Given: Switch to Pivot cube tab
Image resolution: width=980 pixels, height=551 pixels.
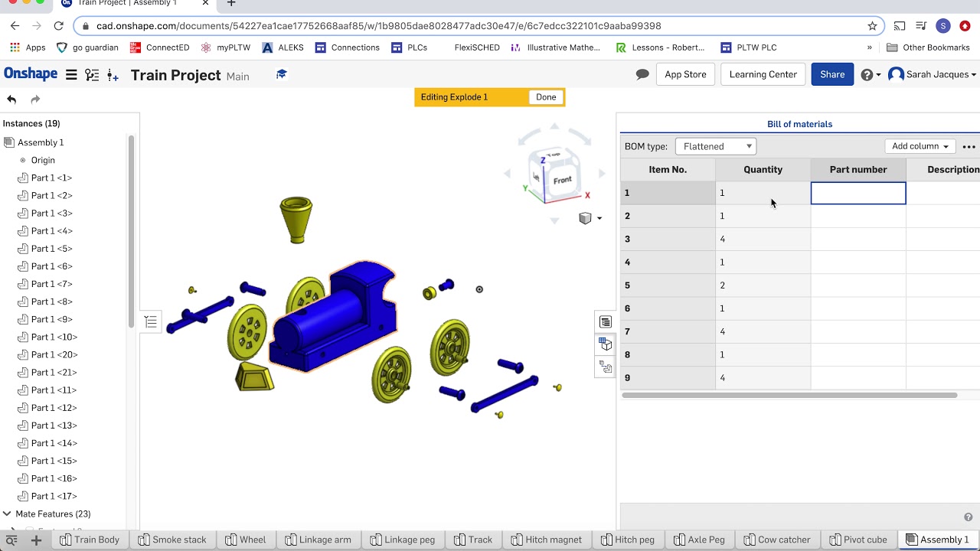Looking at the screenshot, I should tap(858, 540).
